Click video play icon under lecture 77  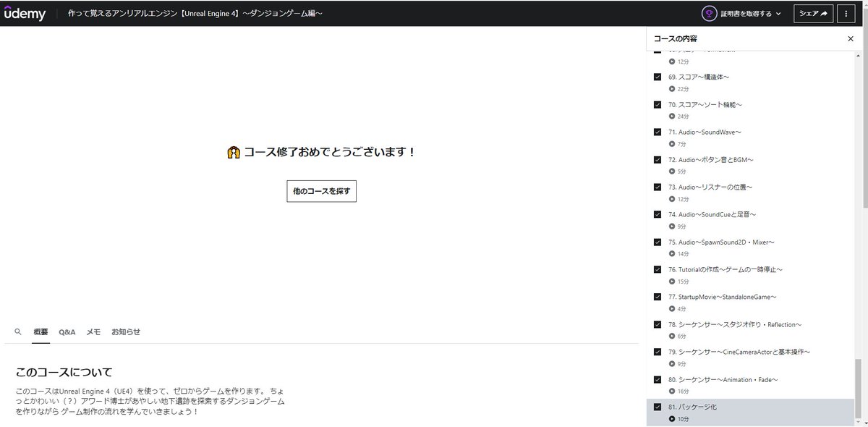click(672, 309)
